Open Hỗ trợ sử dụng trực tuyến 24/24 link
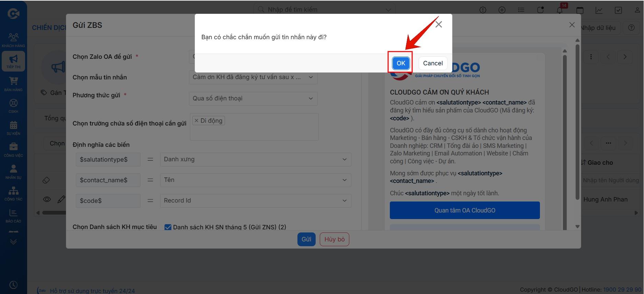The height and width of the screenshot is (294, 644). (x=92, y=291)
